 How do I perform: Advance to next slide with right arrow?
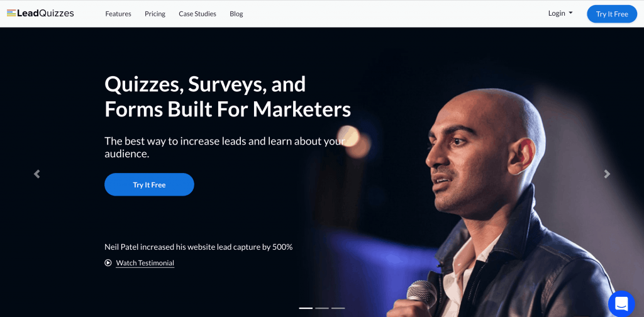point(607,174)
